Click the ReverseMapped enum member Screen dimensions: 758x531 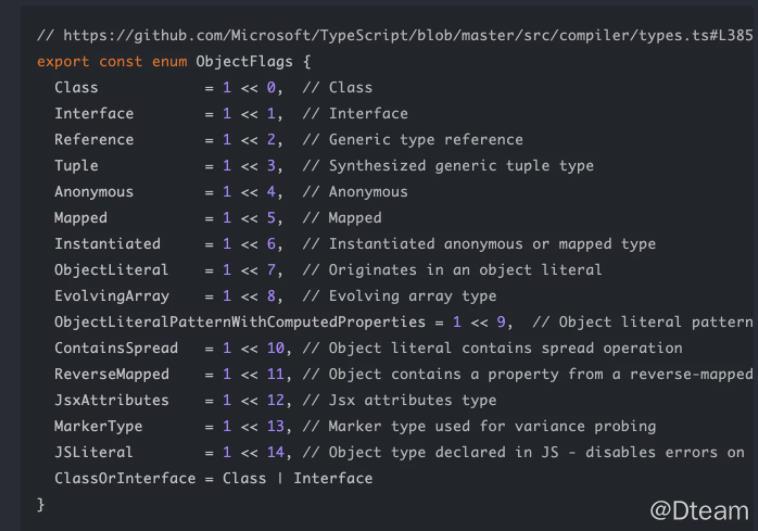pos(110,374)
